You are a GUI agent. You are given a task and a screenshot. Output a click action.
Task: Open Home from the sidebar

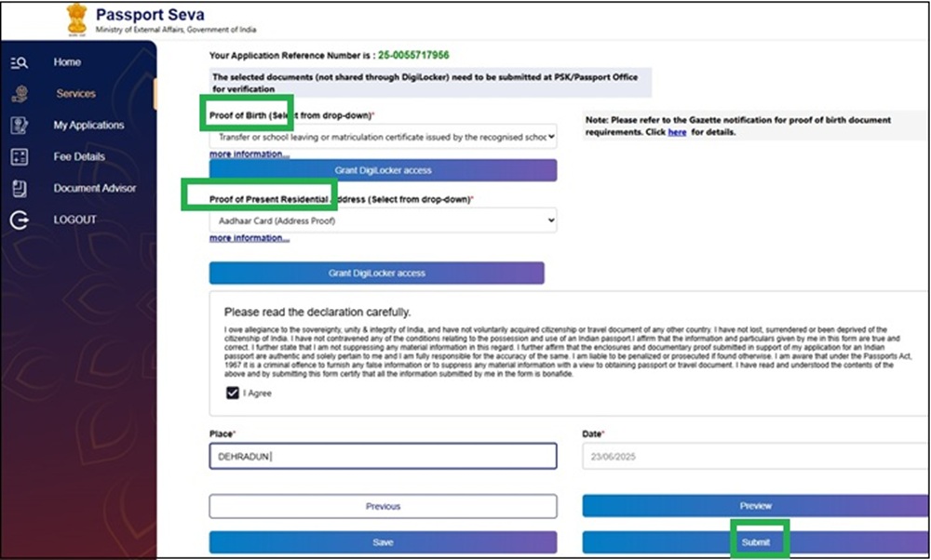click(x=67, y=62)
